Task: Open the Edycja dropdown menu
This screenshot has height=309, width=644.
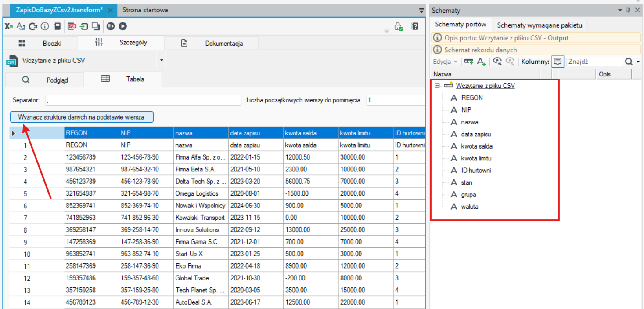Action: (x=445, y=62)
